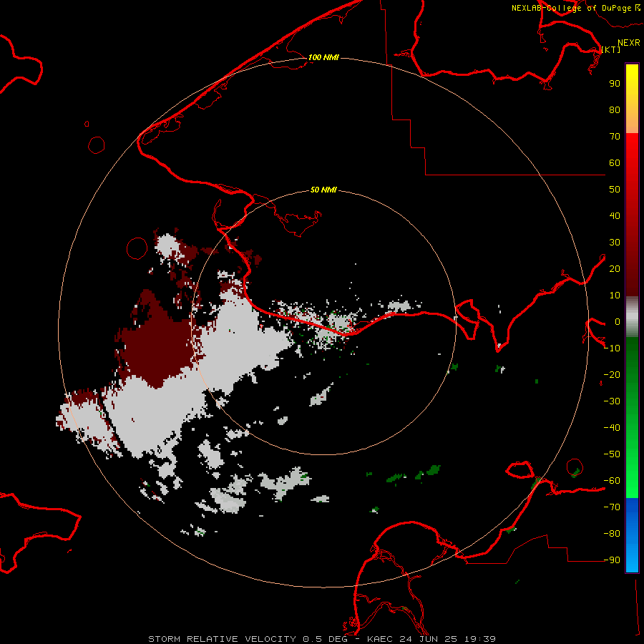Select the -80 value on velocity scale
This screenshot has width=644, height=644.
[612, 534]
